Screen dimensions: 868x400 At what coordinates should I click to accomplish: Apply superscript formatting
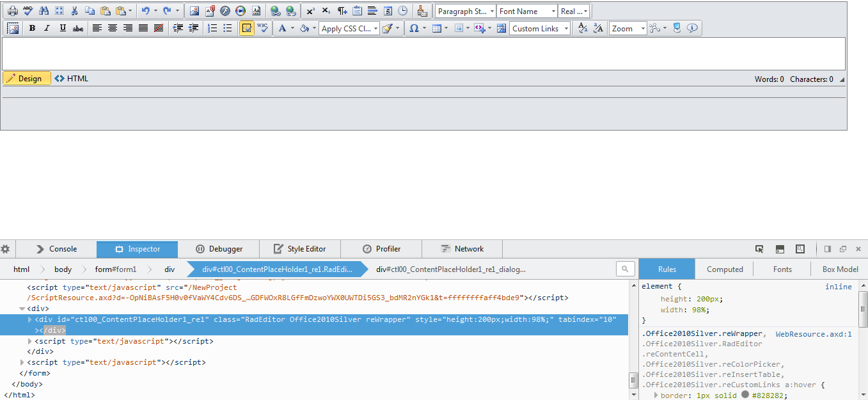(311, 11)
